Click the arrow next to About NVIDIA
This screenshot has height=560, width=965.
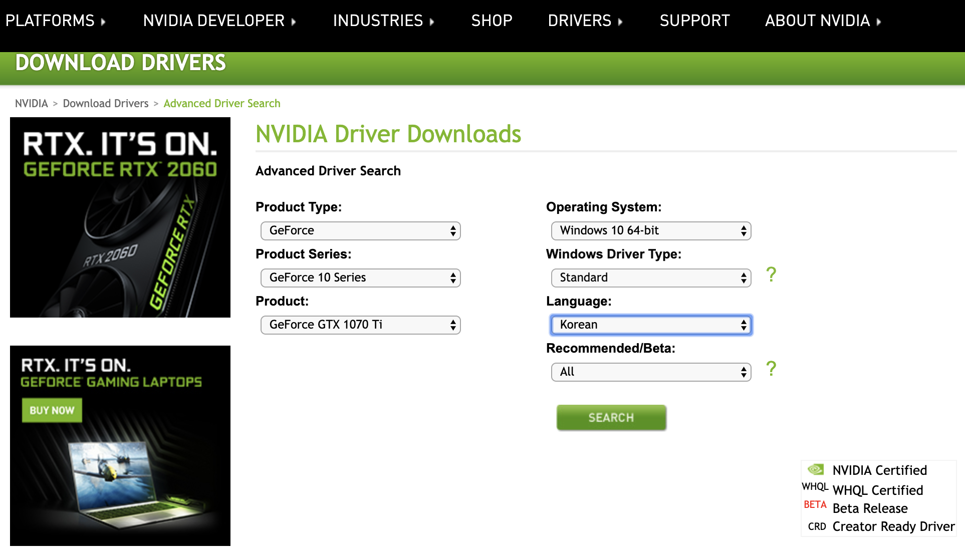tap(878, 22)
